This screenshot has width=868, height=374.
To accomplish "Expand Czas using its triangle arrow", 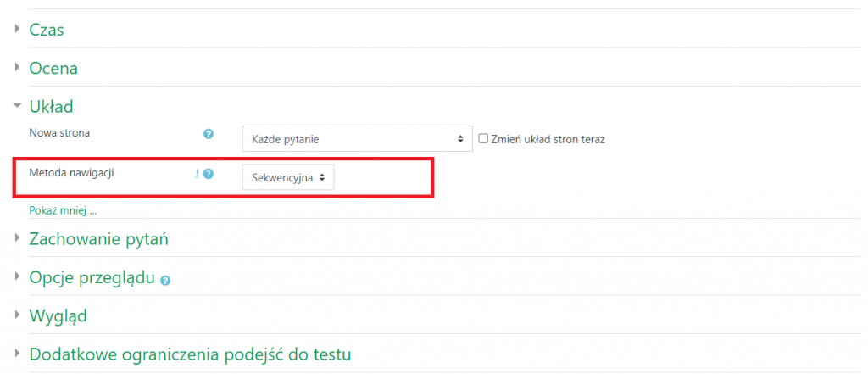I will [18, 28].
